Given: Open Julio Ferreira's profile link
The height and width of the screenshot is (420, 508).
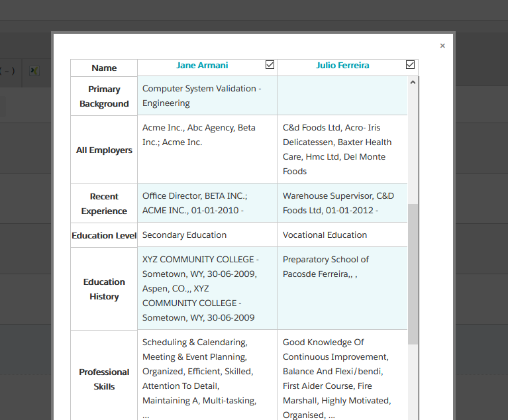Looking at the screenshot, I should pos(342,66).
